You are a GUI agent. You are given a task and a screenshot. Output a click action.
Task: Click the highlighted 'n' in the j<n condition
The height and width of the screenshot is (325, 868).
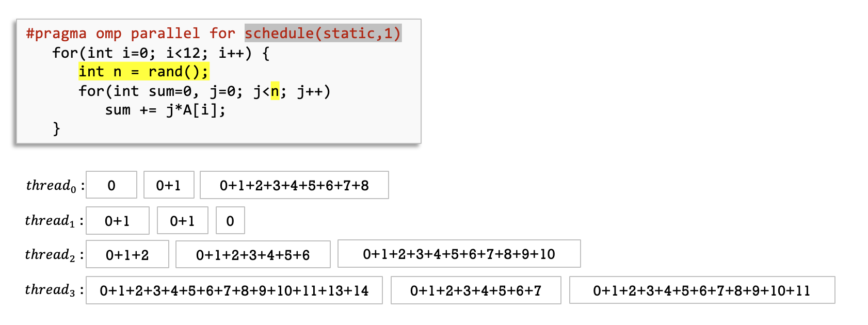[x=275, y=91]
